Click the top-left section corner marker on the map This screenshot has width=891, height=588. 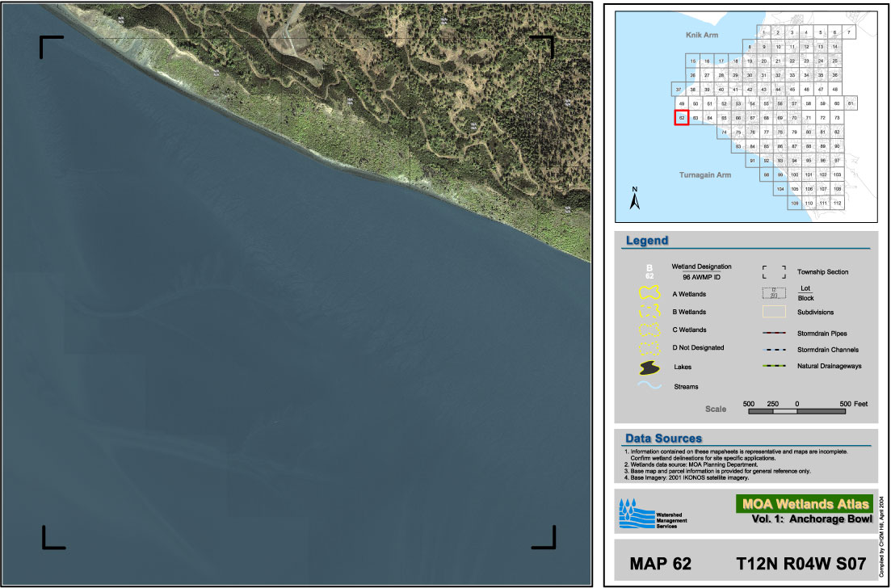point(50,46)
